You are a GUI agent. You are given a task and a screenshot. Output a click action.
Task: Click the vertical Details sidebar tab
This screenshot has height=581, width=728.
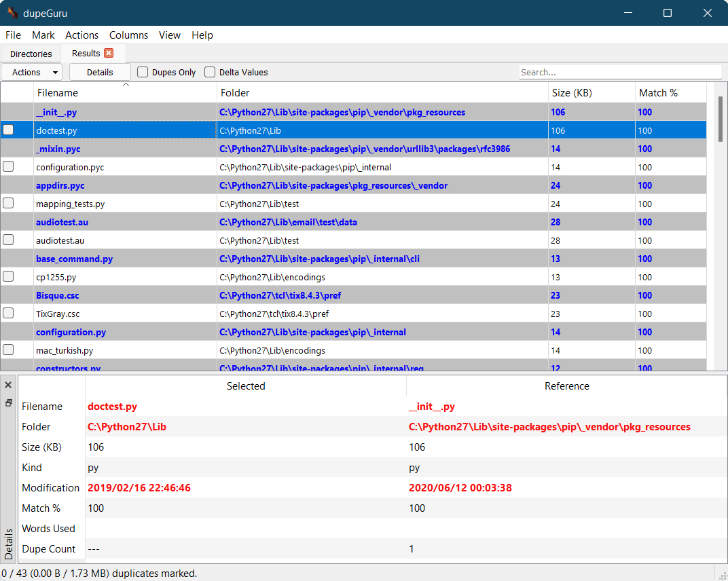[8, 542]
